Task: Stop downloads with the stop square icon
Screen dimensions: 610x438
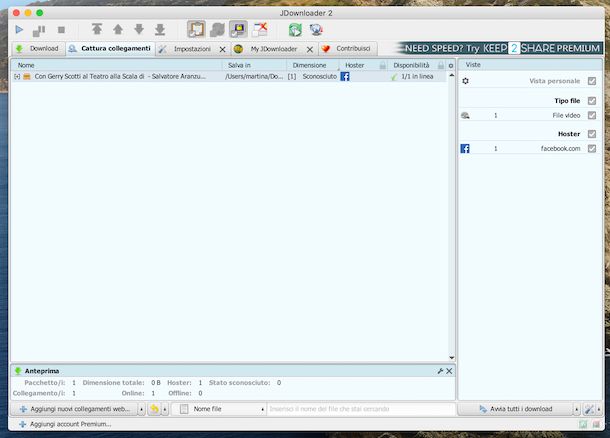Action: click(x=61, y=30)
